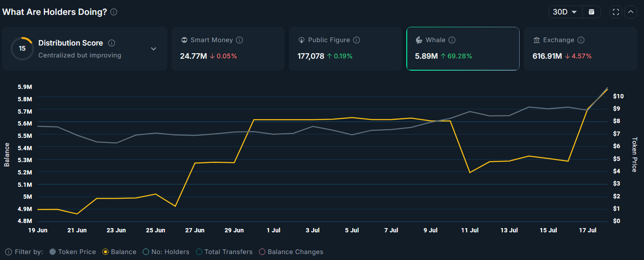
Task: Enable the Total Transfers filter
Action: (224, 252)
